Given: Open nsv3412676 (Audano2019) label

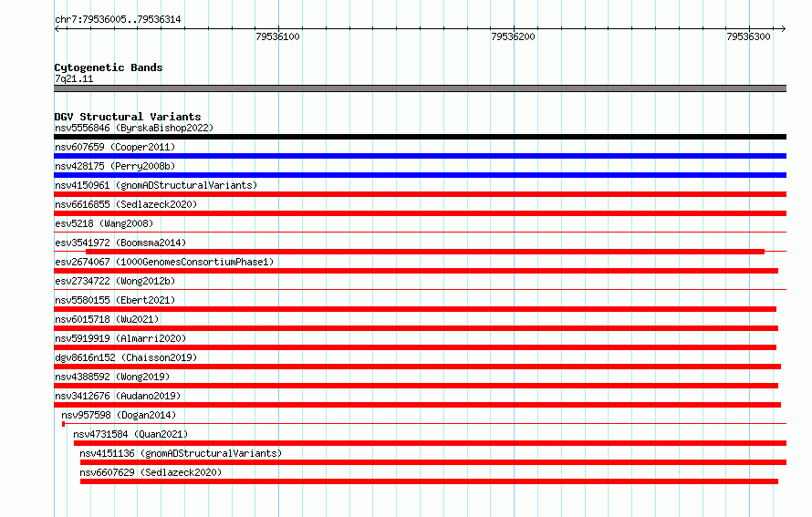Looking at the screenshot, I should pos(118,396).
